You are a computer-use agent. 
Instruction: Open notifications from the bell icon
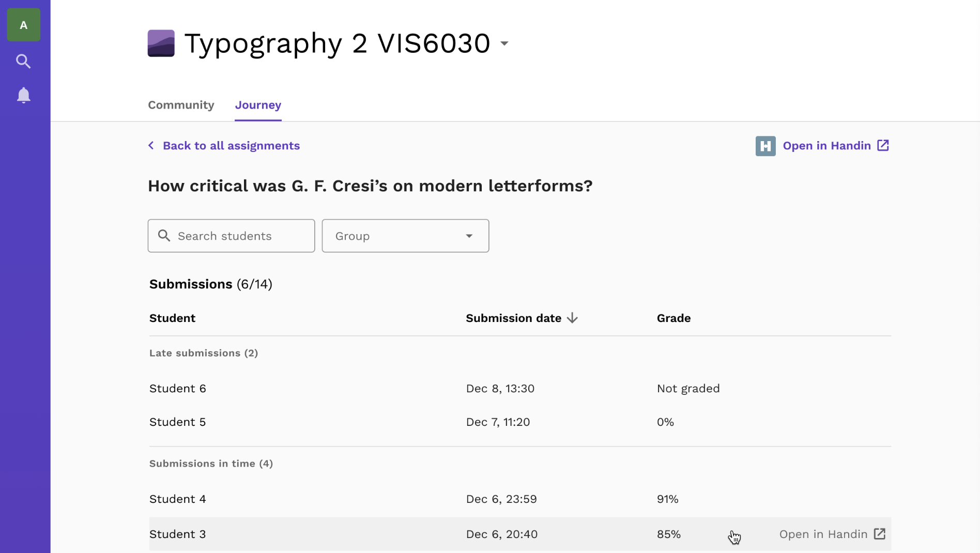[x=23, y=95]
